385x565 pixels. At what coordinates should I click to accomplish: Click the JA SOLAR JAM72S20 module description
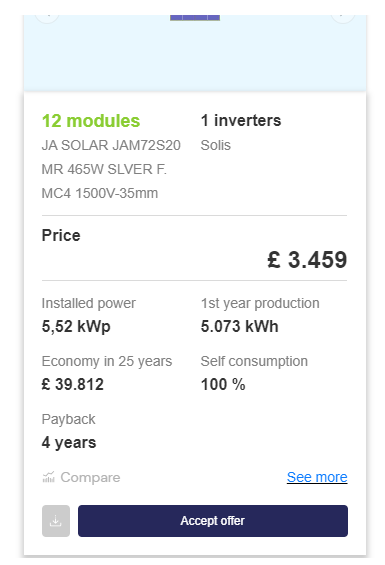point(111,169)
